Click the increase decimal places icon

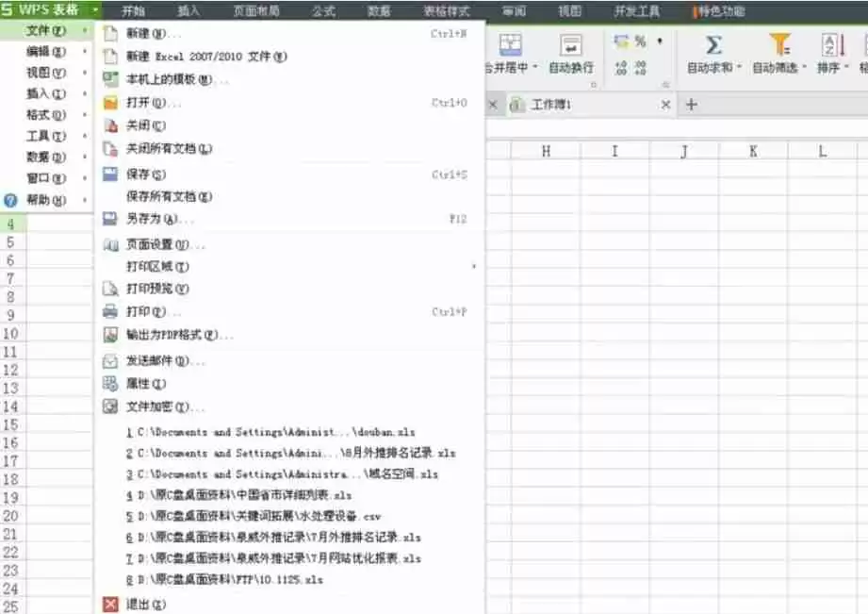tap(620, 68)
